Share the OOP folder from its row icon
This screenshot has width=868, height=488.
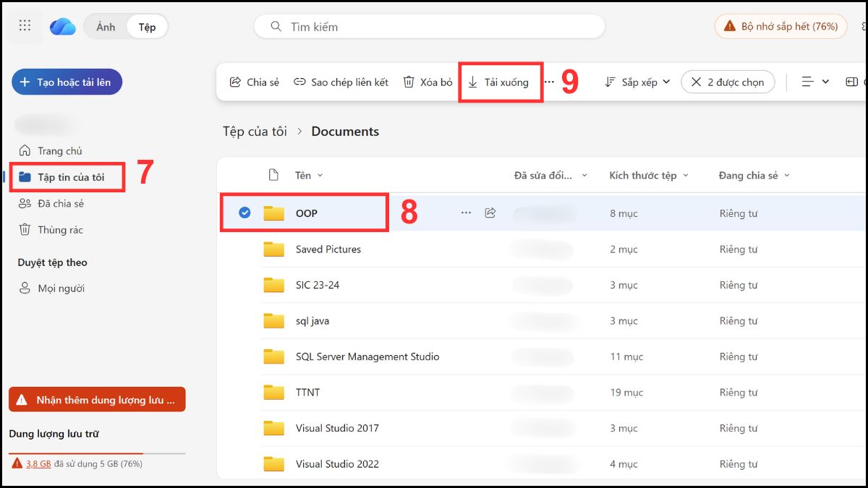pos(490,213)
